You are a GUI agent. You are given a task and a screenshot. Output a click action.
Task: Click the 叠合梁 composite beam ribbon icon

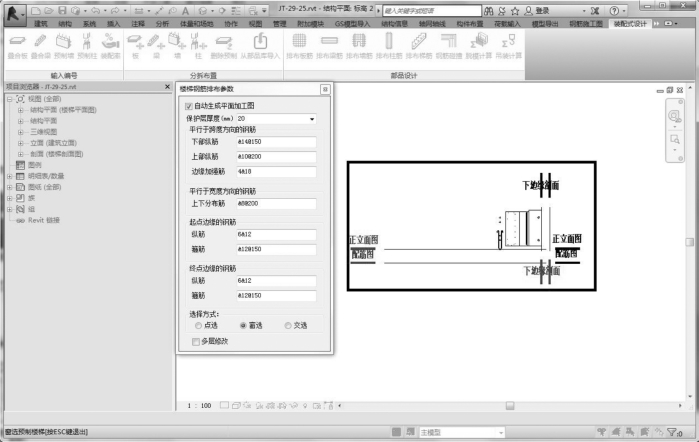point(39,45)
